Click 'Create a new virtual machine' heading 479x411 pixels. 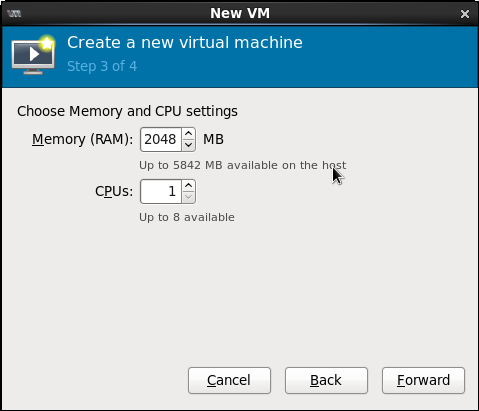[x=185, y=43]
